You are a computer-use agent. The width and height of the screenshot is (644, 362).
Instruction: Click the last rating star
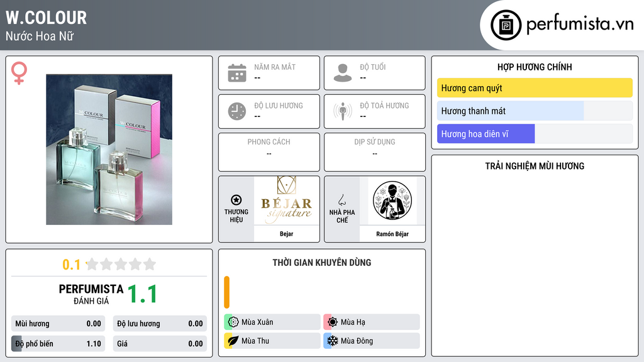[x=150, y=264]
